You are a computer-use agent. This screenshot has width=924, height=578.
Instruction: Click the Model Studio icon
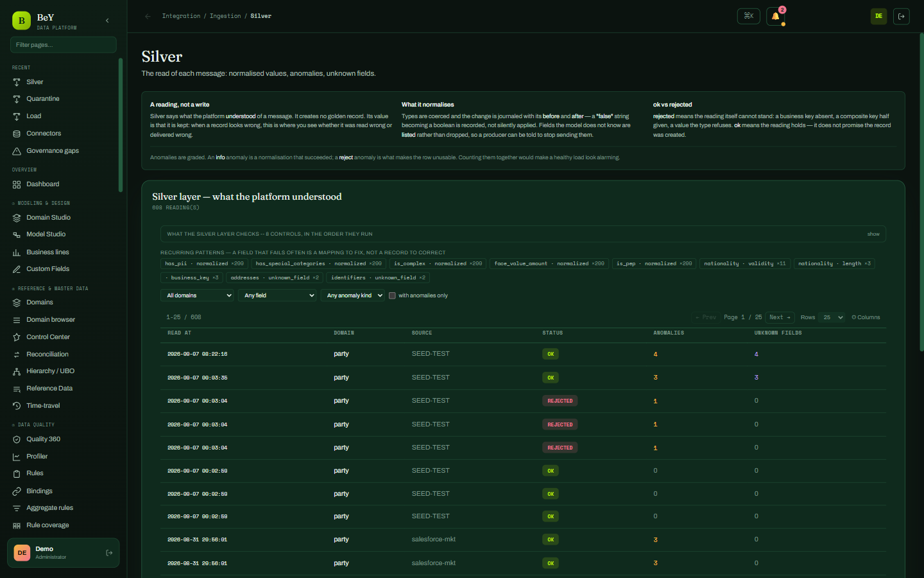click(17, 234)
